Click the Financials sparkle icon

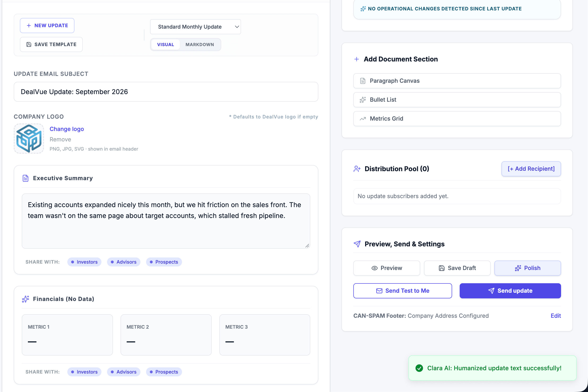(x=26, y=299)
